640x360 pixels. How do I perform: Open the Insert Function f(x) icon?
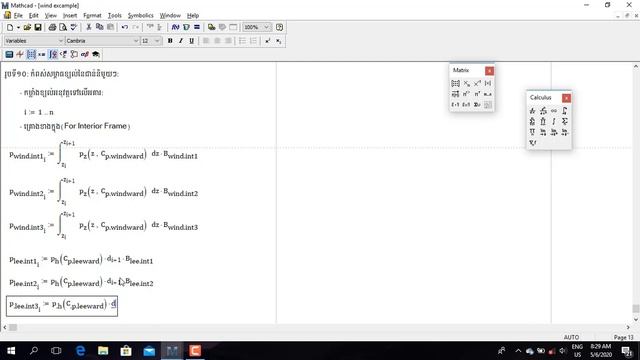point(175,27)
